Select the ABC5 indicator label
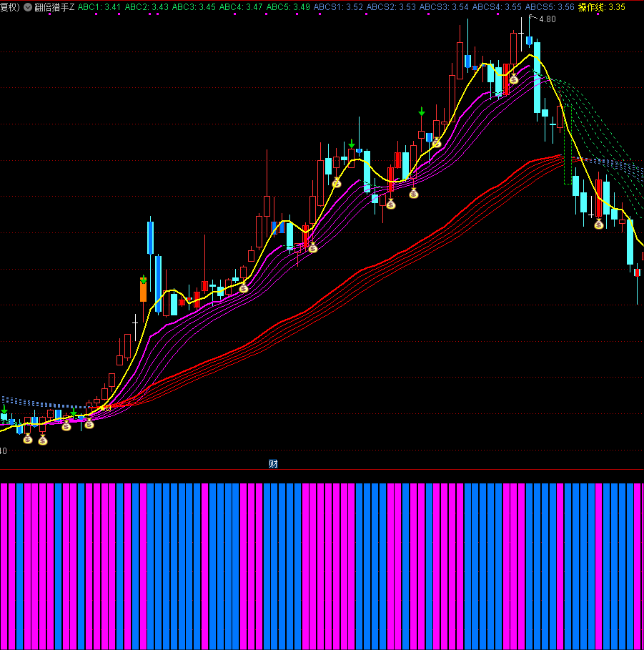 tap(288, 7)
